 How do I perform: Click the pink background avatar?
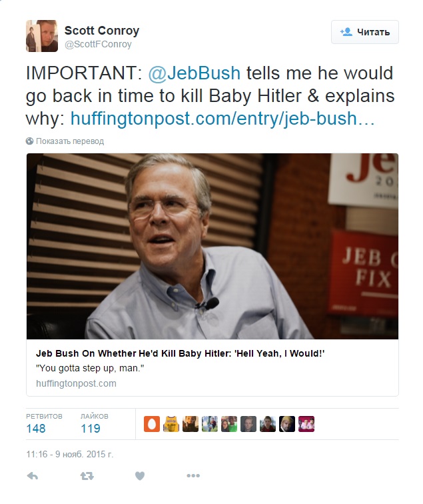tap(306, 424)
